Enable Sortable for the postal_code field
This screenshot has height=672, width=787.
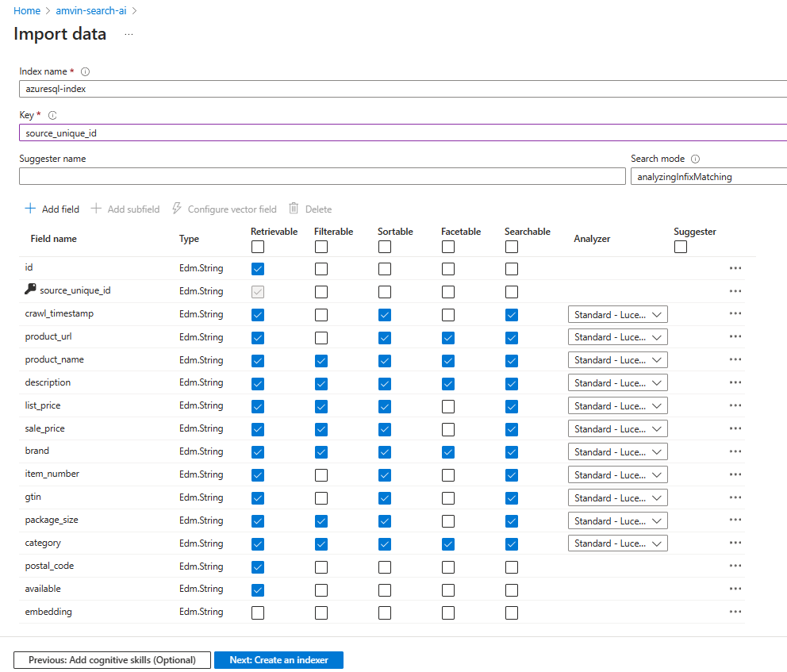click(x=385, y=567)
